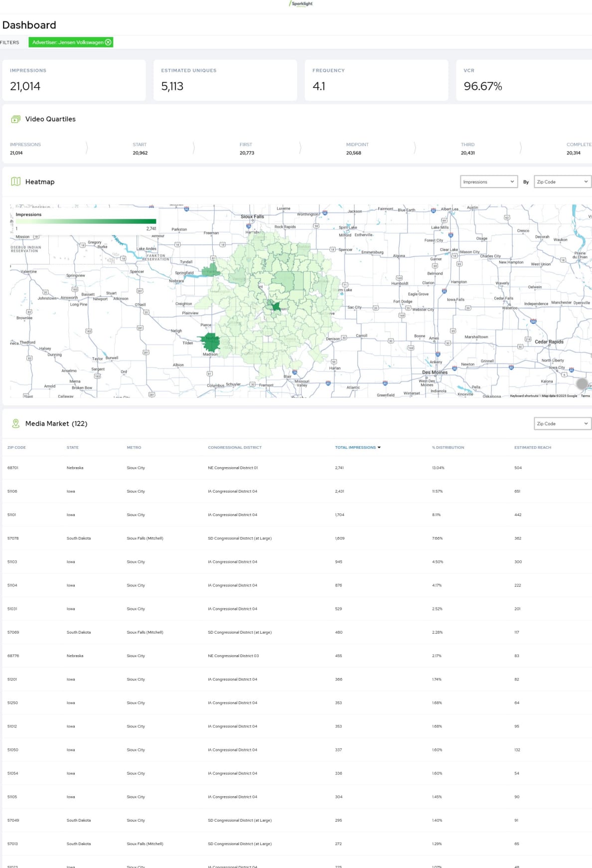Click the estimated reach 651 value

517,491
